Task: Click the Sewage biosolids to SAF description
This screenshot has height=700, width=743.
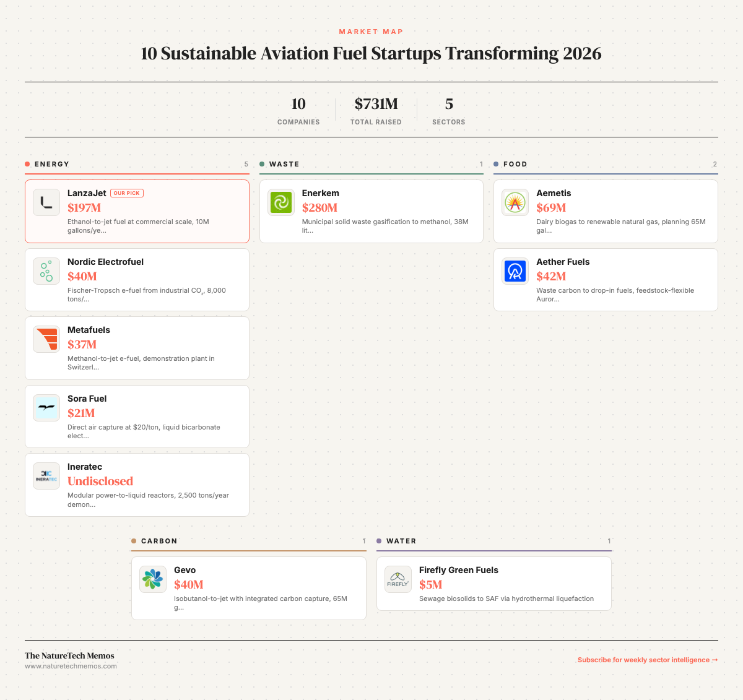Action: click(x=506, y=598)
